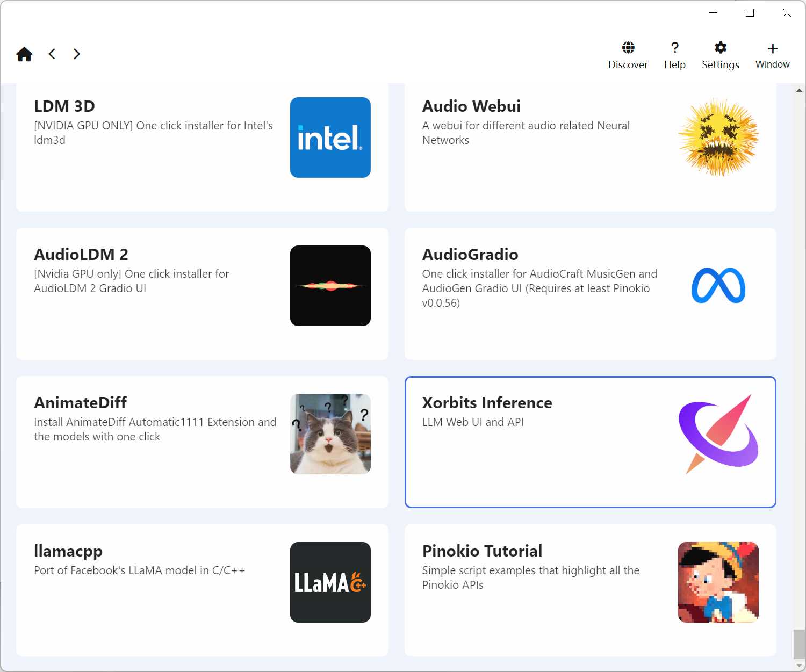Click '[Nvidia GPU only]' AudioLDM 2 description
The image size is (806, 672).
pyautogui.click(x=132, y=281)
